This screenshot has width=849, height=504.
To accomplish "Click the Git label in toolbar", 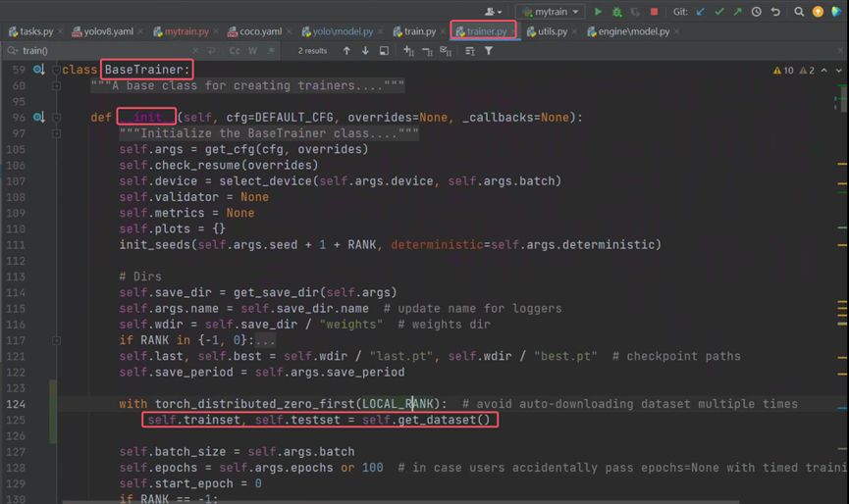I will point(680,12).
